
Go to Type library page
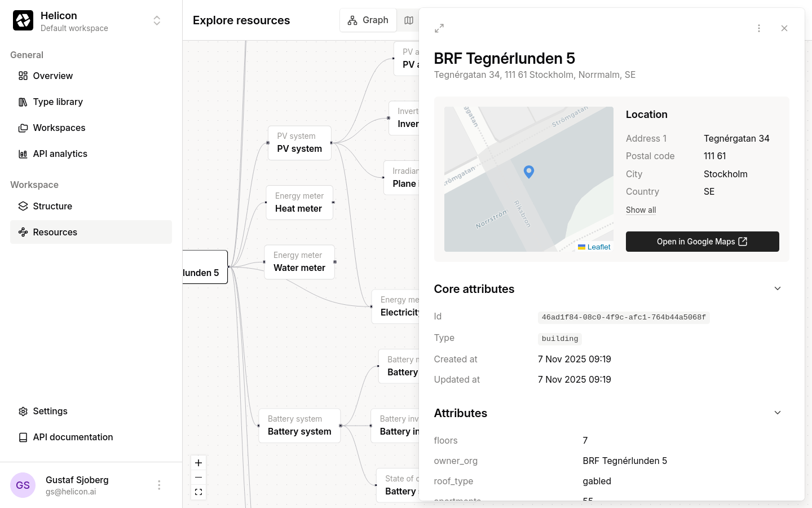point(58,102)
